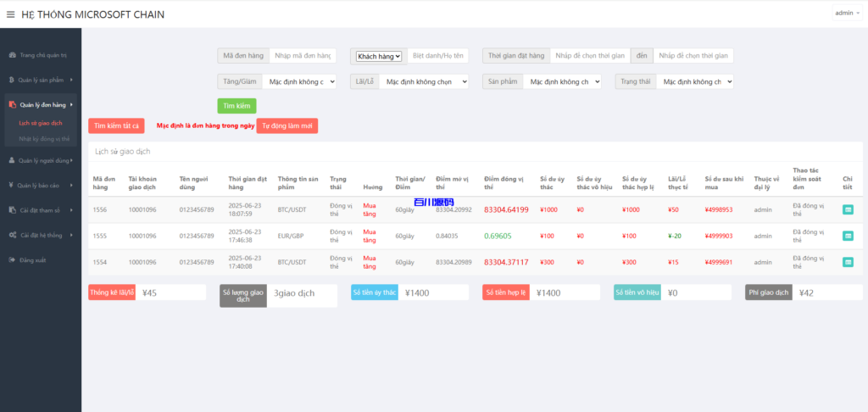Open the Sản phẩm filter dropdown
This screenshot has width=868, height=412.
tap(562, 81)
